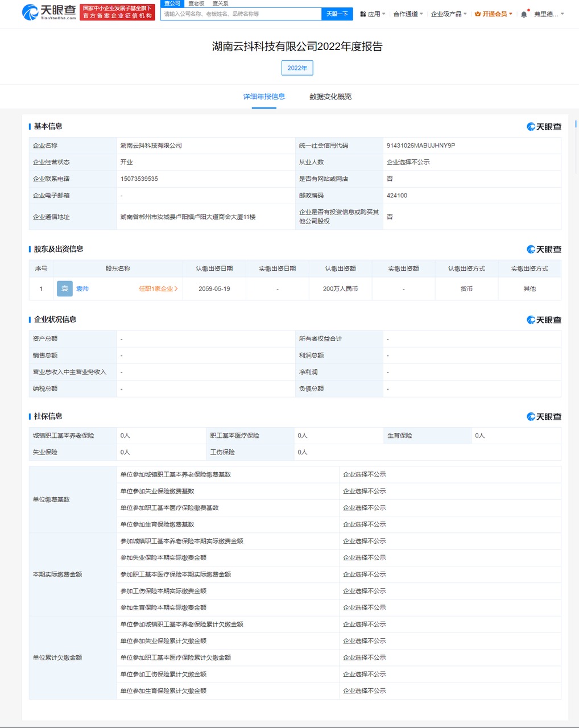Click shareholder avatar icon for 袁帅

(65, 289)
